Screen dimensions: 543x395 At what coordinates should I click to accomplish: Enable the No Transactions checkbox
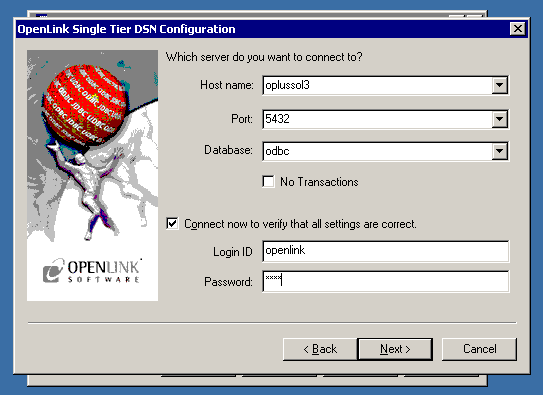tap(268, 181)
